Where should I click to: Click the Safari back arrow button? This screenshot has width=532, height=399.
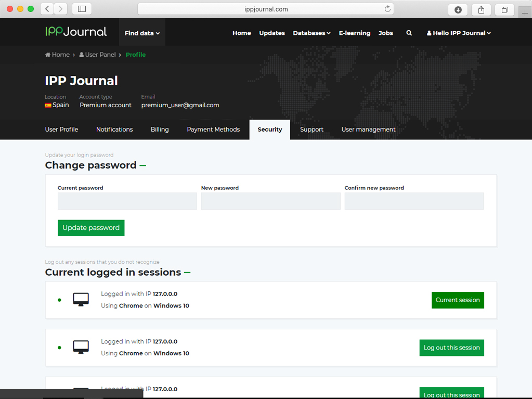point(47,9)
